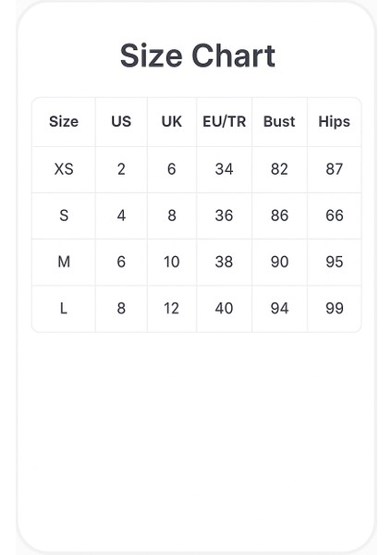Click the L bust value 94
Image resolution: width=392 pixels, height=555 pixels.
(x=279, y=308)
